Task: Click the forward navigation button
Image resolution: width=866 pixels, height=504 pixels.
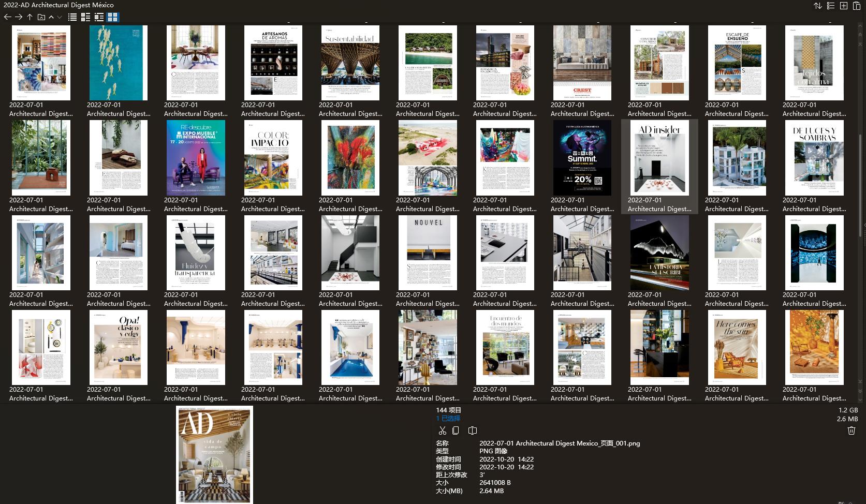Action: (19, 17)
